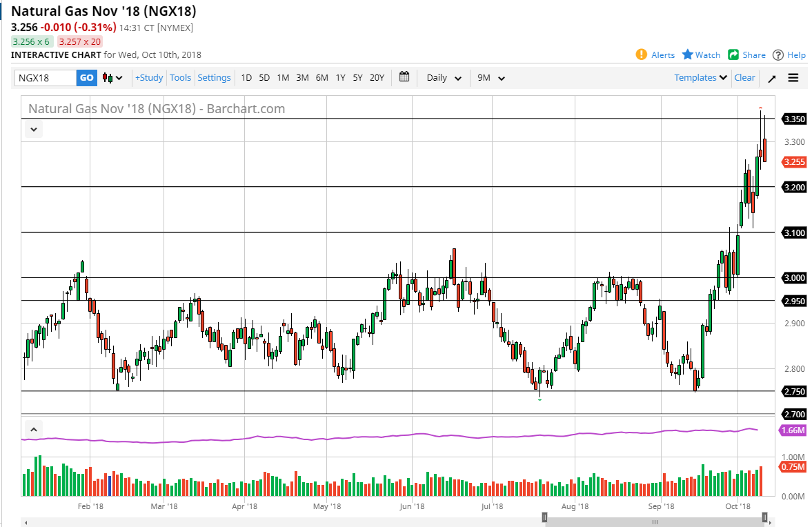Click the Alerts bell icon

642,54
